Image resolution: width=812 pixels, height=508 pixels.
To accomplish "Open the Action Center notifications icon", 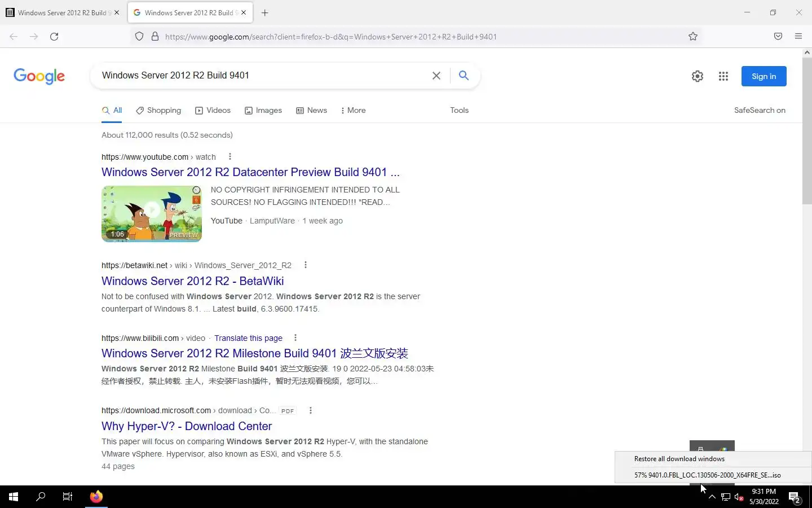I will point(795,497).
